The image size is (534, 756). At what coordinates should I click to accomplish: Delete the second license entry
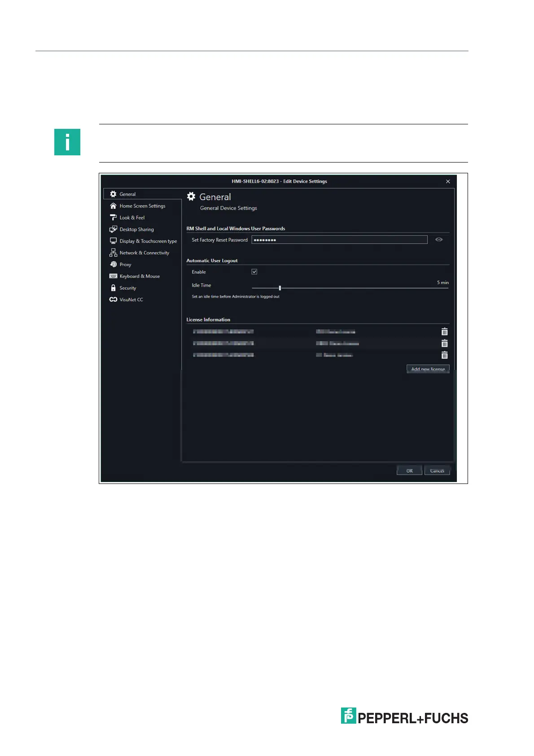tap(444, 343)
